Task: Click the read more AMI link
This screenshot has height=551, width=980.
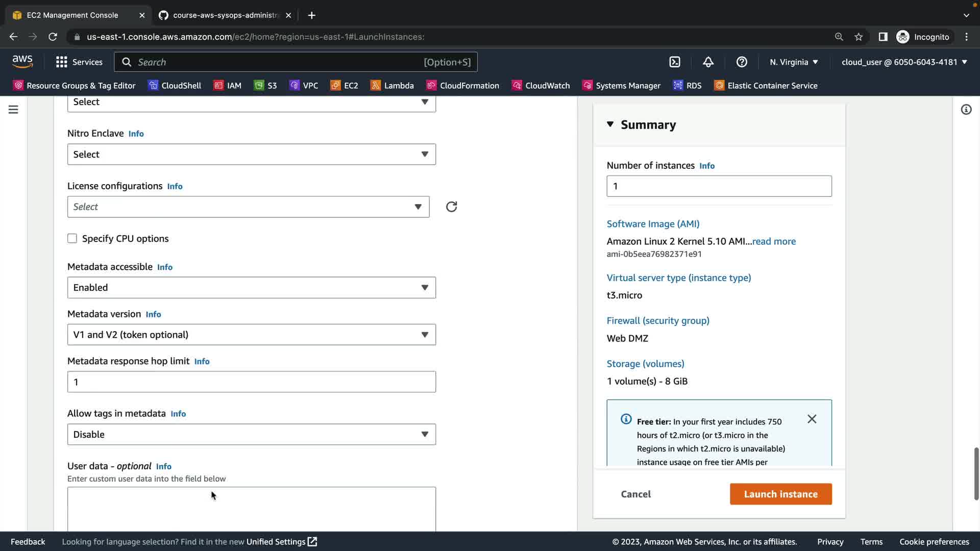Action: (774, 241)
